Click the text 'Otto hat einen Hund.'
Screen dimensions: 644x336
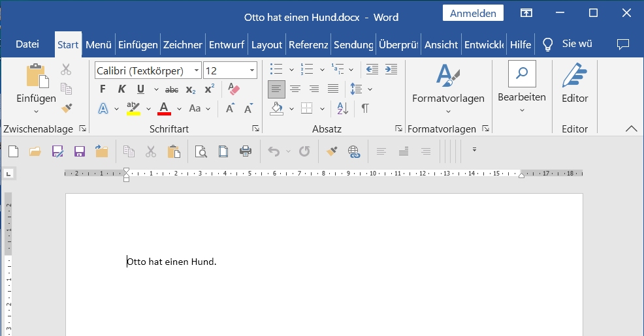pyautogui.click(x=172, y=262)
